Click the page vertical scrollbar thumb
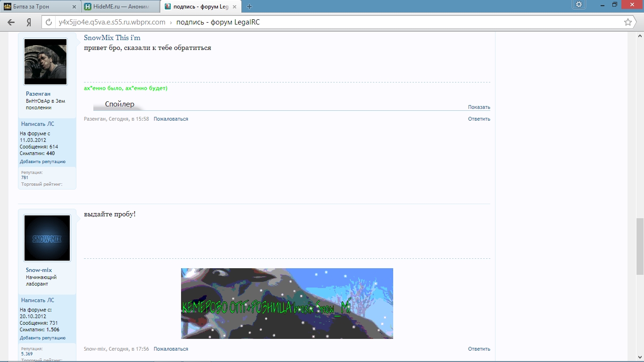Image resolution: width=644 pixels, height=362 pixels. [640, 247]
